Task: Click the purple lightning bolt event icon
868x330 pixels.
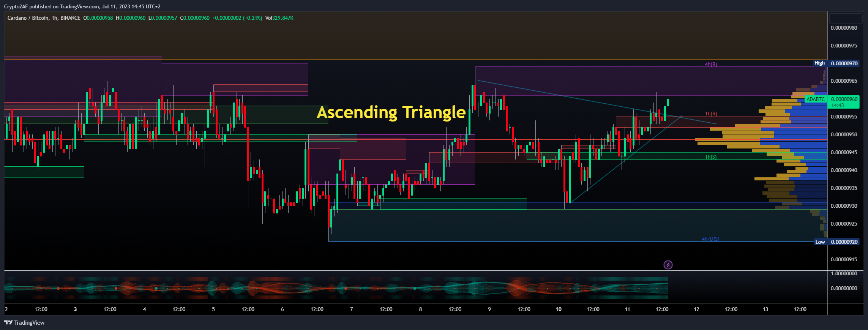Action: coord(668,265)
